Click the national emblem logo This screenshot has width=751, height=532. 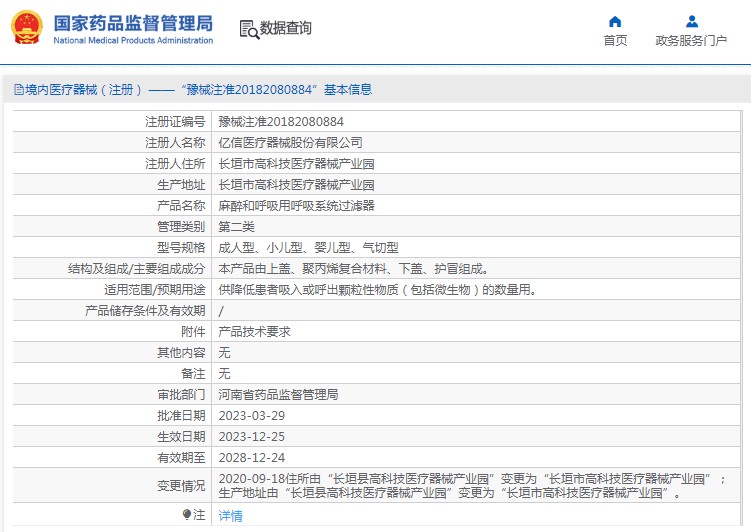tap(26, 28)
